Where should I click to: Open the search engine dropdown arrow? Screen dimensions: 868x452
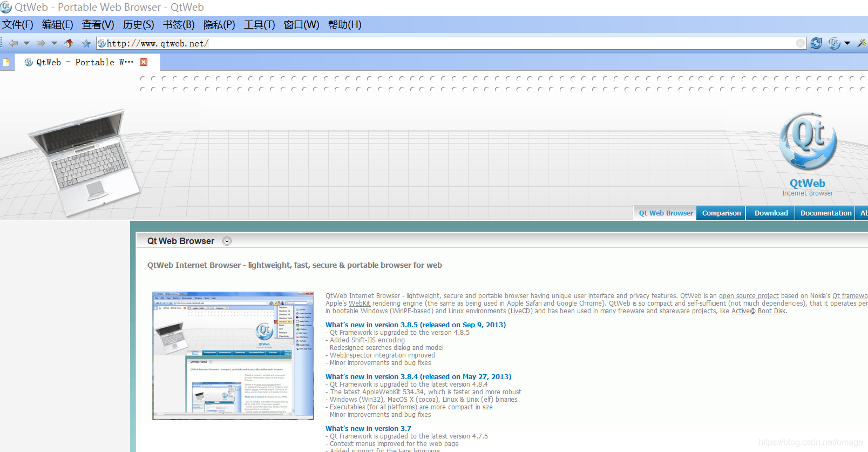pyautogui.click(x=847, y=43)
